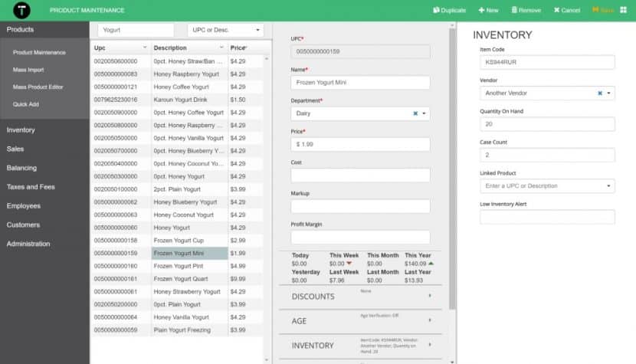Click the Low Inventory Alert field

click(547, 217)
